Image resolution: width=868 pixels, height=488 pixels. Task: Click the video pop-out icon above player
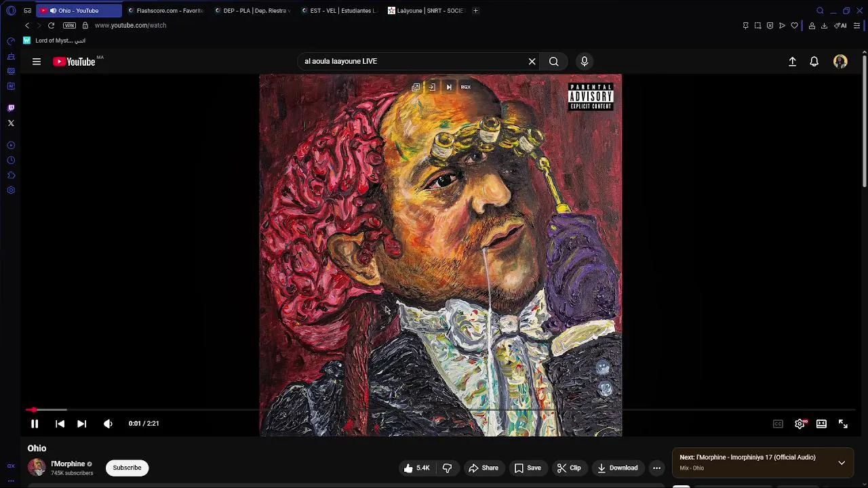[x=416, y=87]
